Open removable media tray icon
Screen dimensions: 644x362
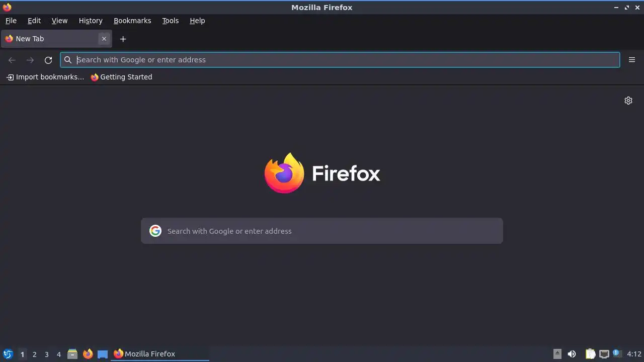(x=557, y=354)
